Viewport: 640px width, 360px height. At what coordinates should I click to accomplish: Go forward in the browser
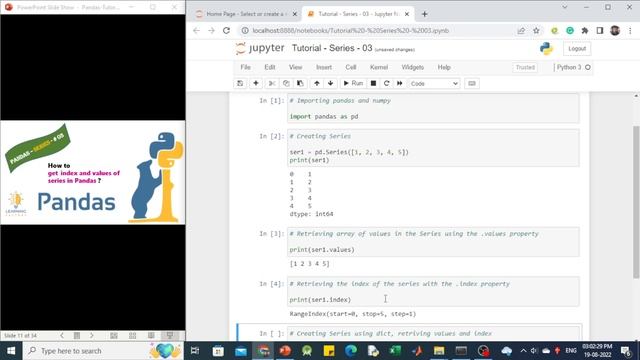point(211,31)
